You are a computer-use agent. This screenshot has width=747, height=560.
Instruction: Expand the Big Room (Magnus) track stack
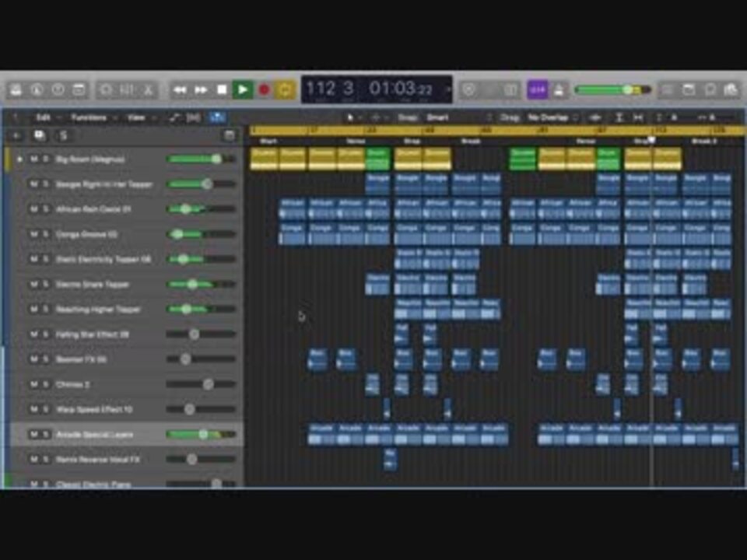(19, 159)
